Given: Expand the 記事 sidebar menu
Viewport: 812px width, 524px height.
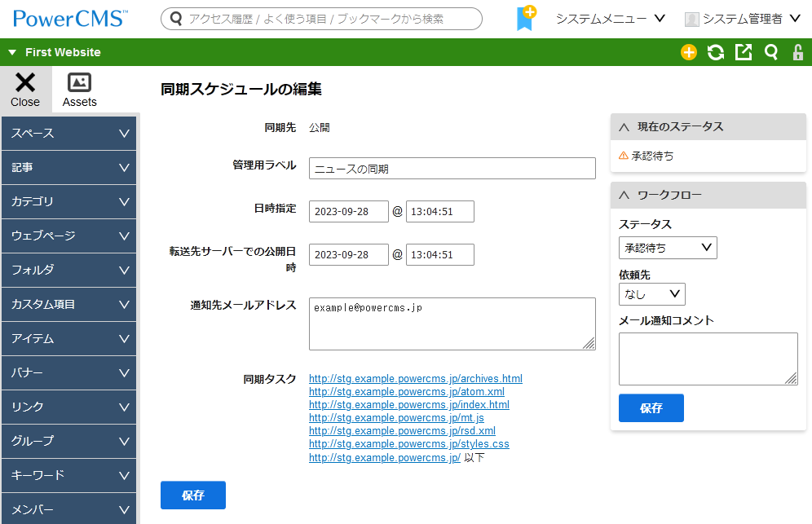Looking at the screenshot, I should (68, 167).
